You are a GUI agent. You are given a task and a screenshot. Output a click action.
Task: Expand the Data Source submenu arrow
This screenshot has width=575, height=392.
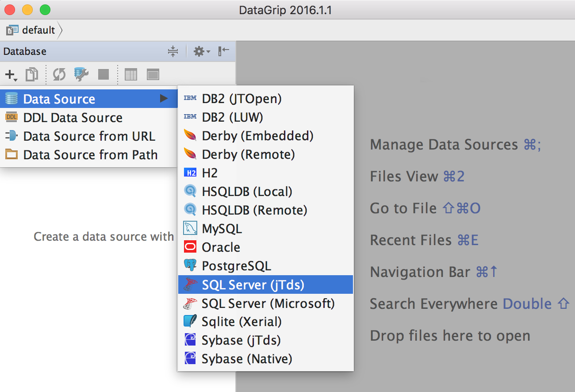coord(164,99)
